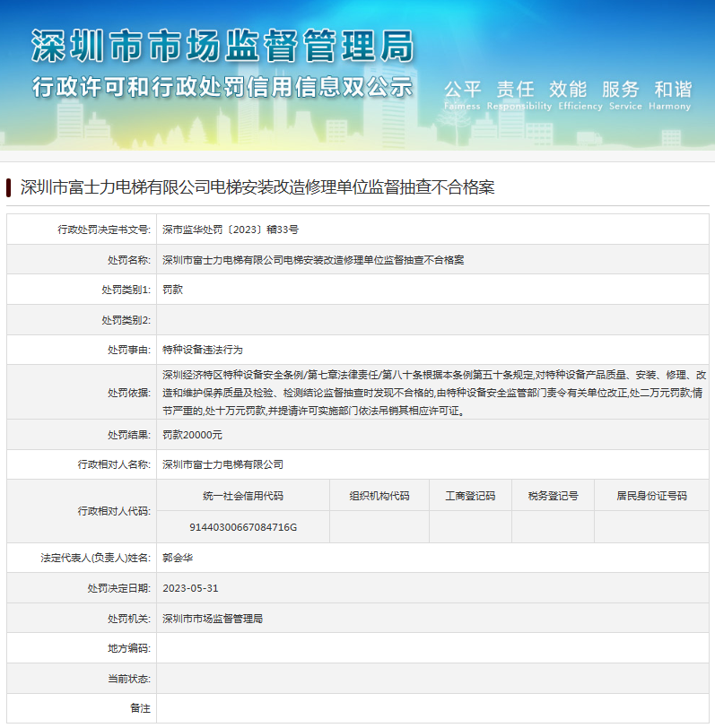The image size is (715, 728).
Task: Click the 组织机构代码 column header
Action: tap(379, 496)
